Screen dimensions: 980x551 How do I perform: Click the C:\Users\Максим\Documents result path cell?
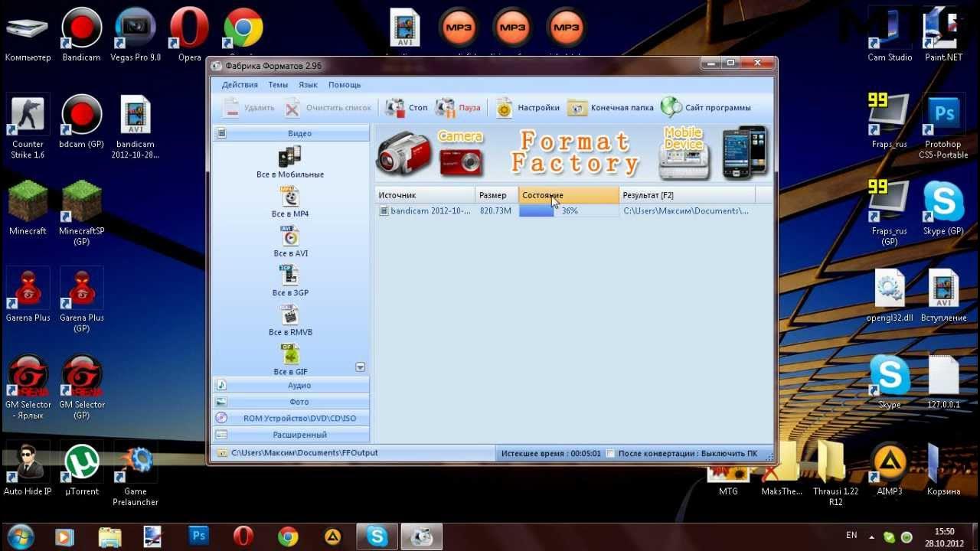[x=686, y=210]
